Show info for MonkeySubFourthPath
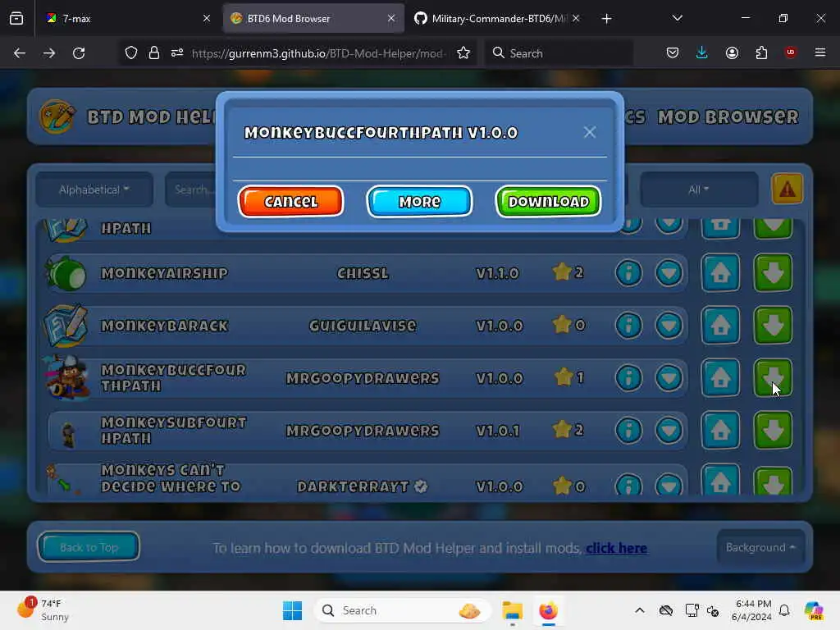The height and width of the screenshot is (630, 840). 628,430
